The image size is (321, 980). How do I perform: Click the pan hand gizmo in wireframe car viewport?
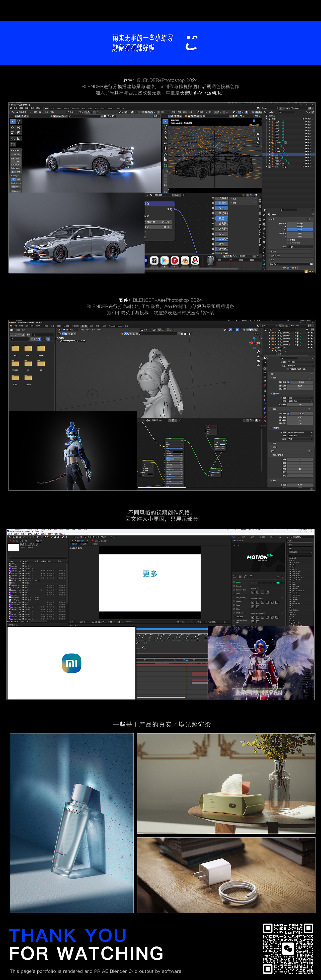pyautogui.click(x=258, y=138)
